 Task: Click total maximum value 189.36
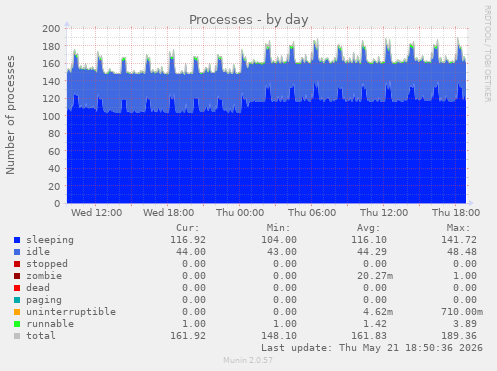[459, 336]
